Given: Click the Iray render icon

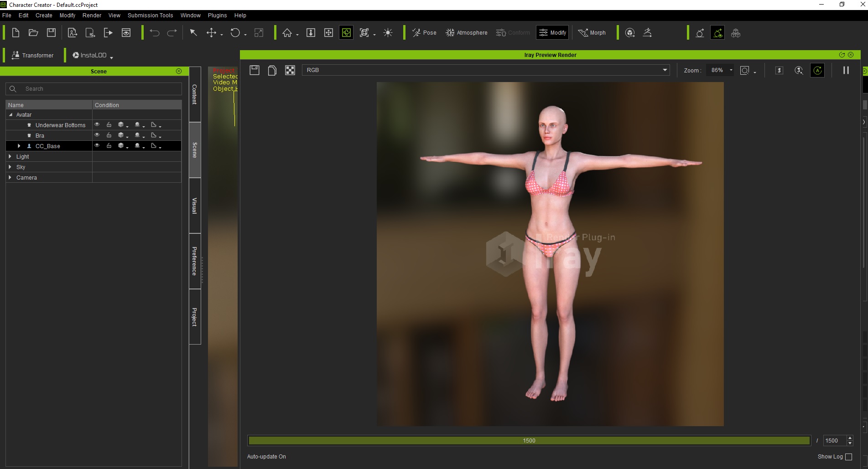Looking at the screenshot, I should 700,33.
